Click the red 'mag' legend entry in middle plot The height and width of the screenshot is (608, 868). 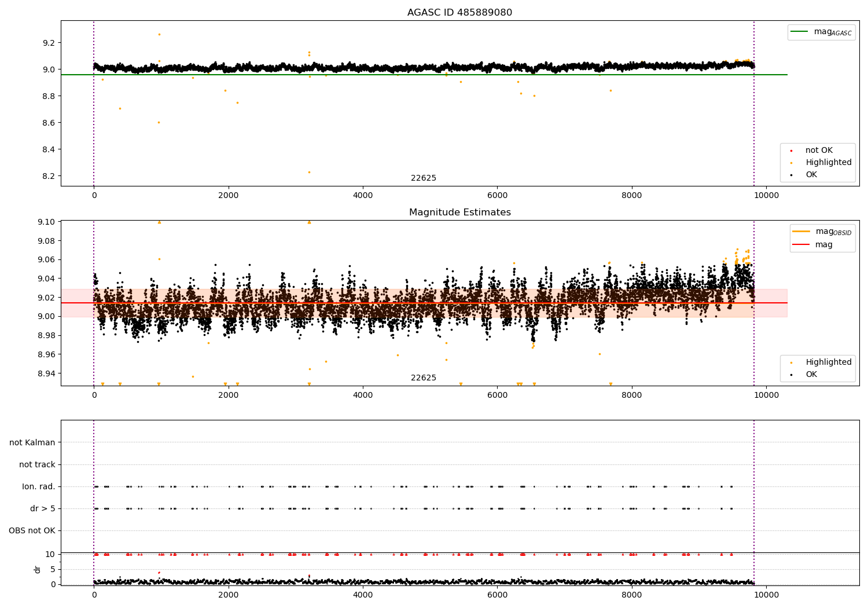click(x=813, y=245)
